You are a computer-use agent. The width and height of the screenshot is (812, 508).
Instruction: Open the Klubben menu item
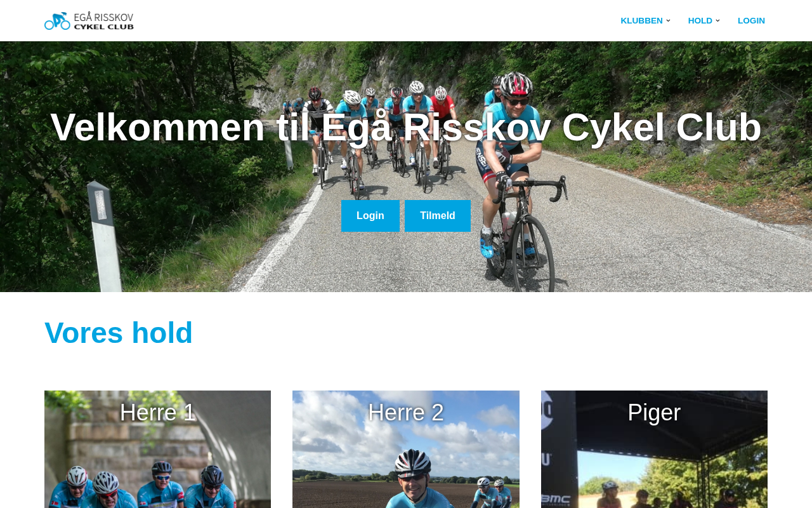point(641,20)
